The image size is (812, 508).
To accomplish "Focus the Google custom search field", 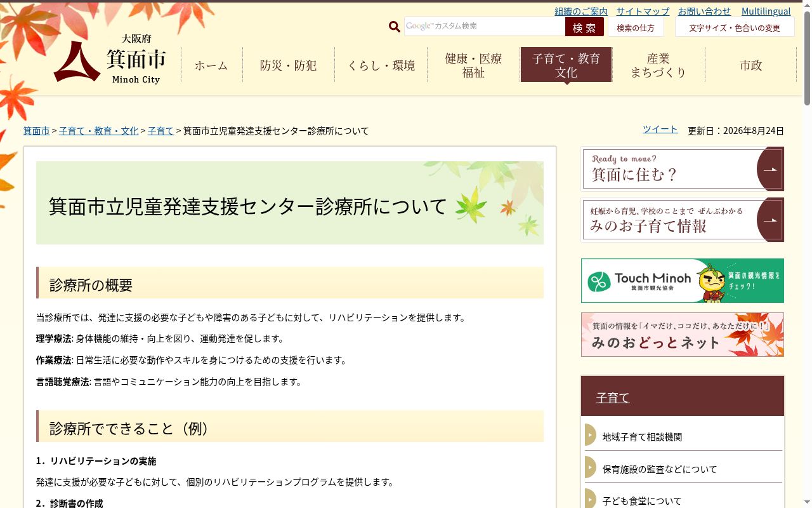I will coord(485,26).
